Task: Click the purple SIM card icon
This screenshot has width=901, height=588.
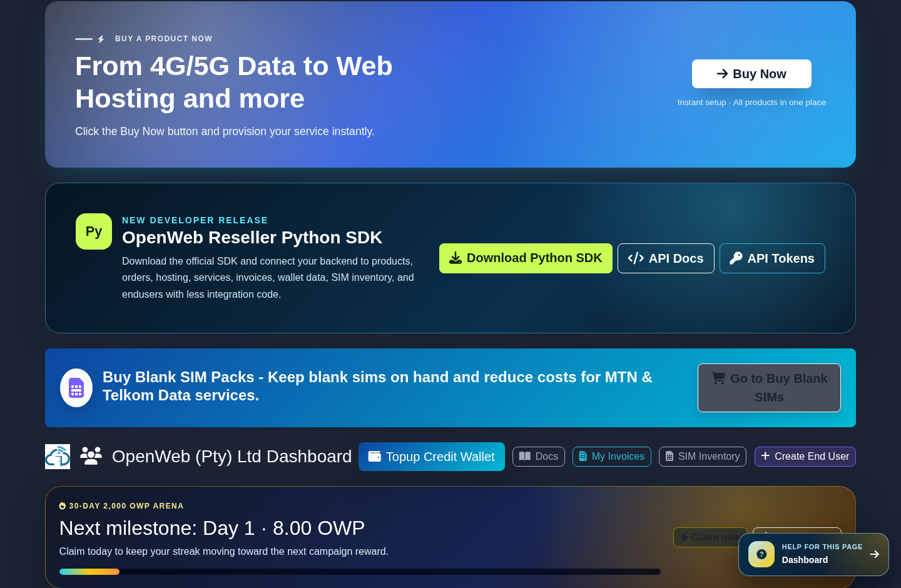Action: [76, 388]
